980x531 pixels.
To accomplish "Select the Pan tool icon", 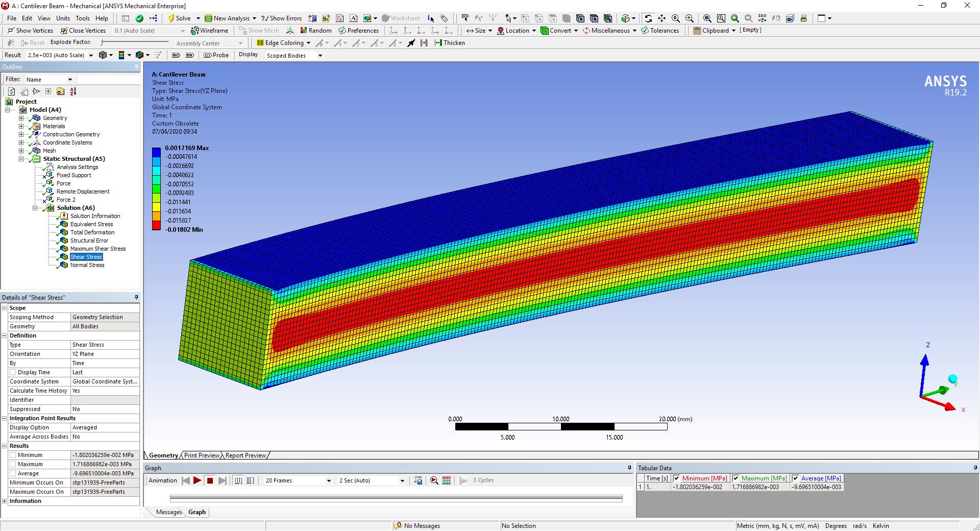I will click(662, 18).
